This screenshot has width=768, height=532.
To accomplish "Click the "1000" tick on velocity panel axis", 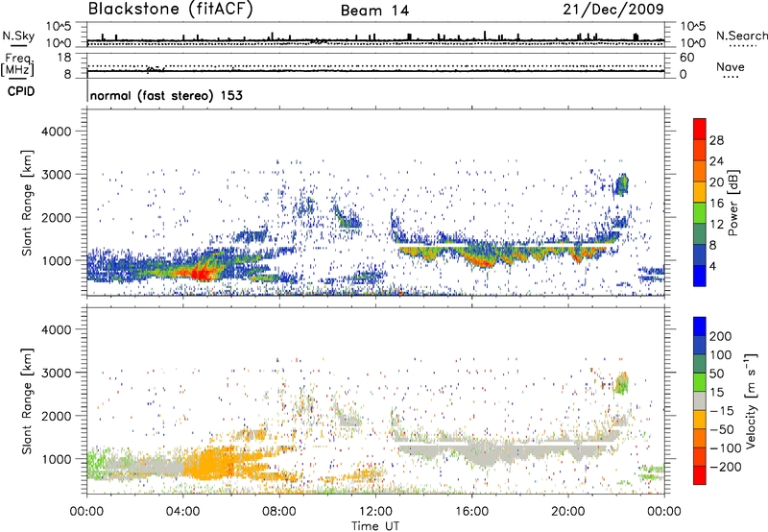I will coord(56,459).
